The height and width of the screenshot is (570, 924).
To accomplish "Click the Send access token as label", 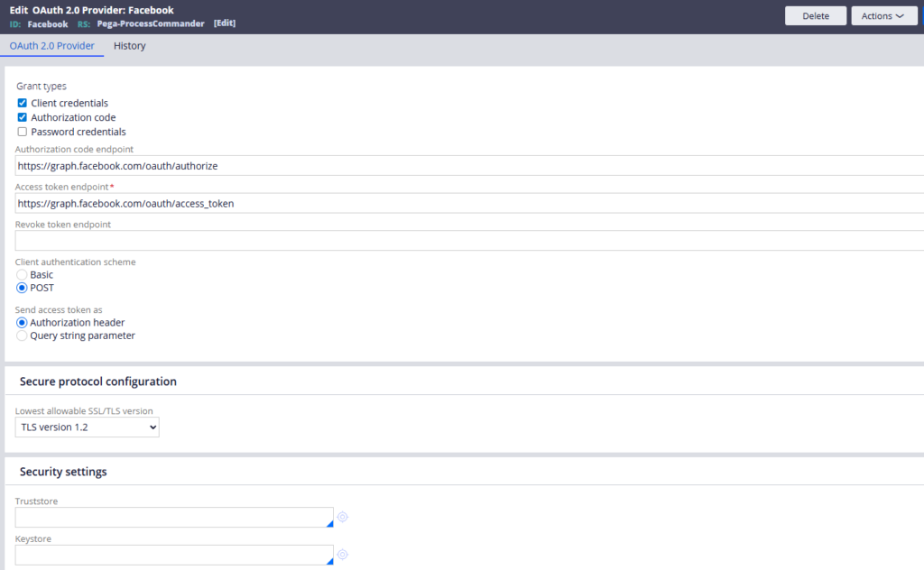I will click(59, 309).
